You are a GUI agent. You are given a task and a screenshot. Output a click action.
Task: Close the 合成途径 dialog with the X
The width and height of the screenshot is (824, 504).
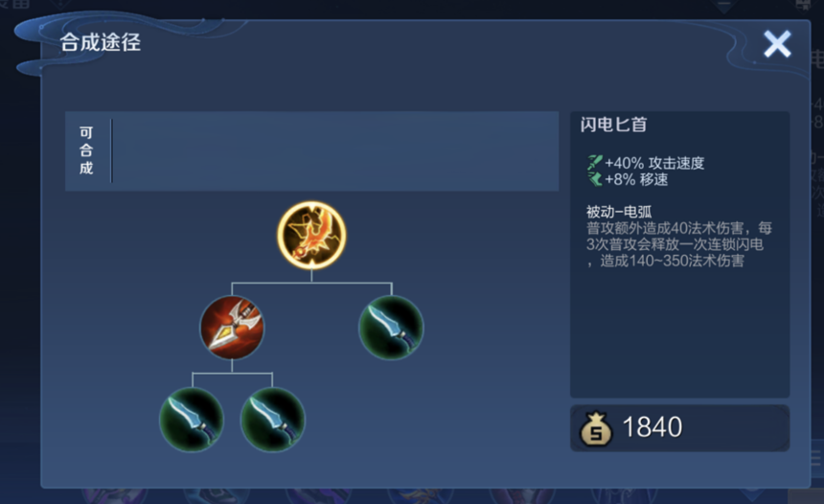[777, 44]
